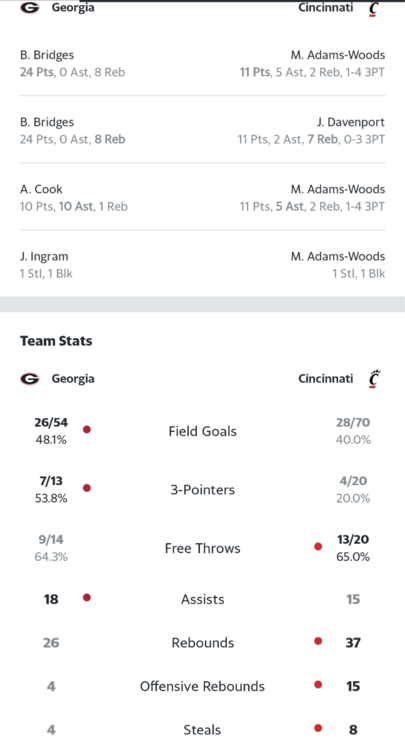The height and width of the screenshot is (750, 405).
Task: Open M. Adams-Woods points leader with 1-4 3PT
Action: click(312, 64)
